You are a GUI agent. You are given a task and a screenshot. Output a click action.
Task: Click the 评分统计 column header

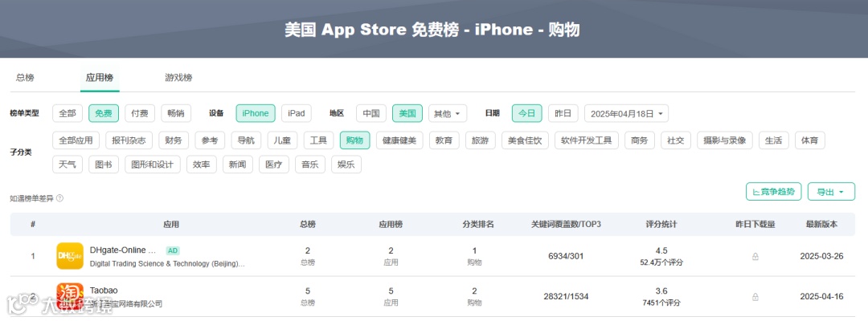661,225
